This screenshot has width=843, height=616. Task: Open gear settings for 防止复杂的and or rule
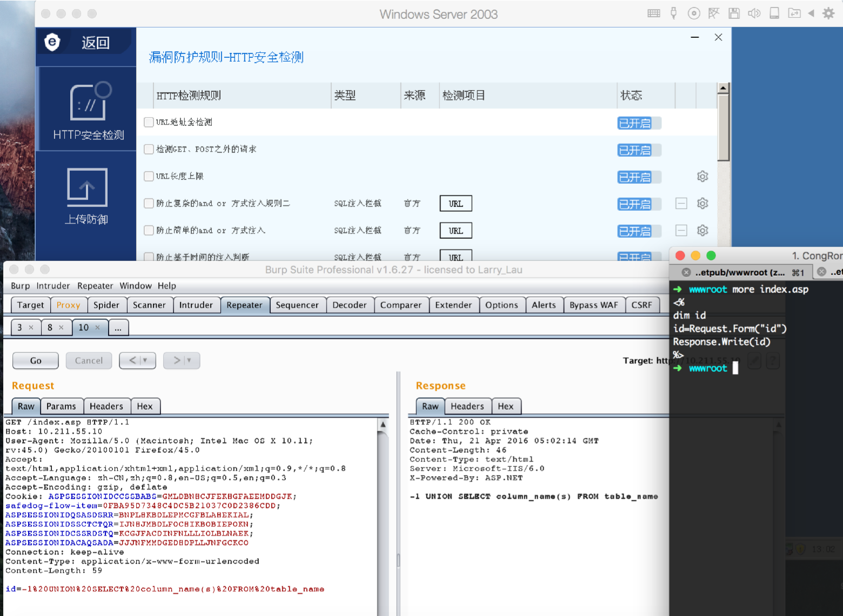pyautogui.click(x=702, y=204)
